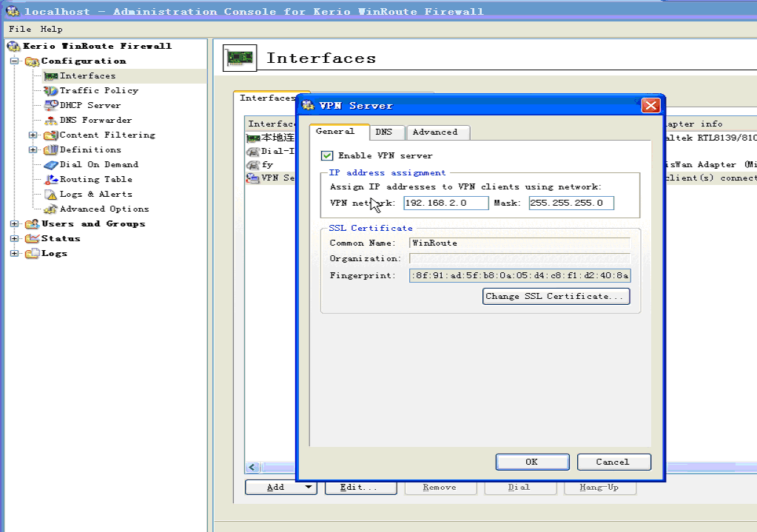Click the DNS Forwarder icon
Screen dimensions: 757x532
pos(50,120)
